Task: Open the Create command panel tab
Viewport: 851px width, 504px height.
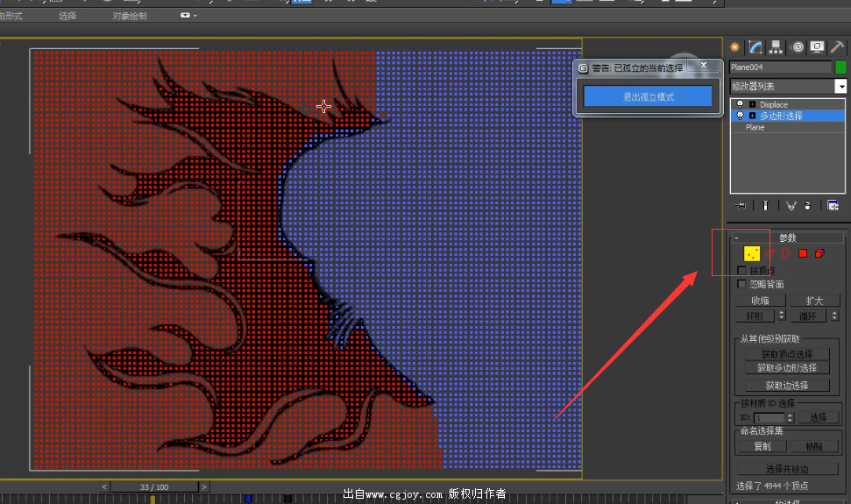Action: click(x=734, y=47)
